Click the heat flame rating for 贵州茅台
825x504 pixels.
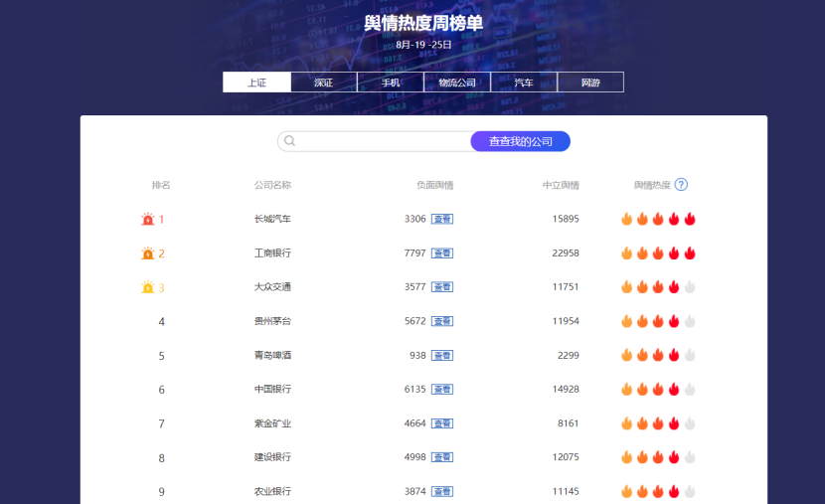(x=658, y=321)
